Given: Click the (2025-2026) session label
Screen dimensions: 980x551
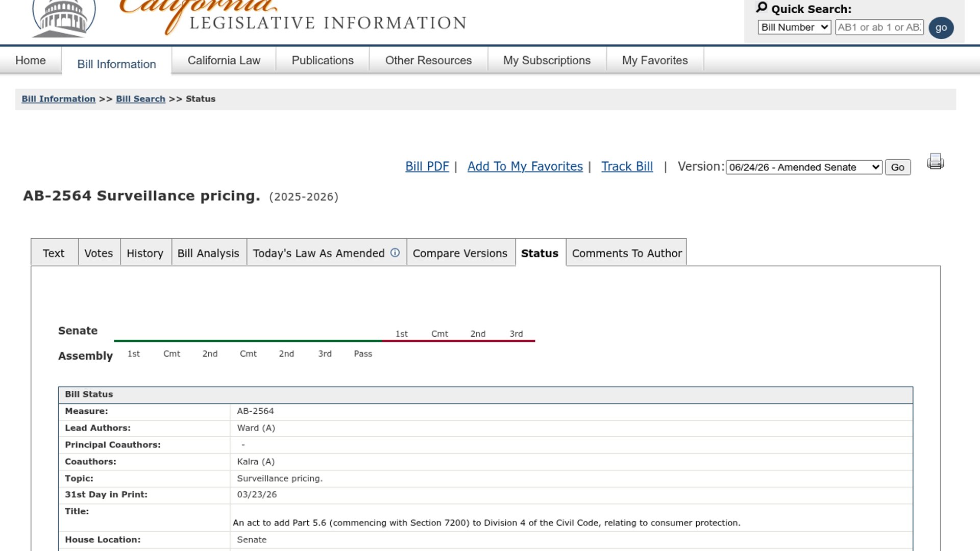Looking at the screenshot, I should (x=304, y=197).
